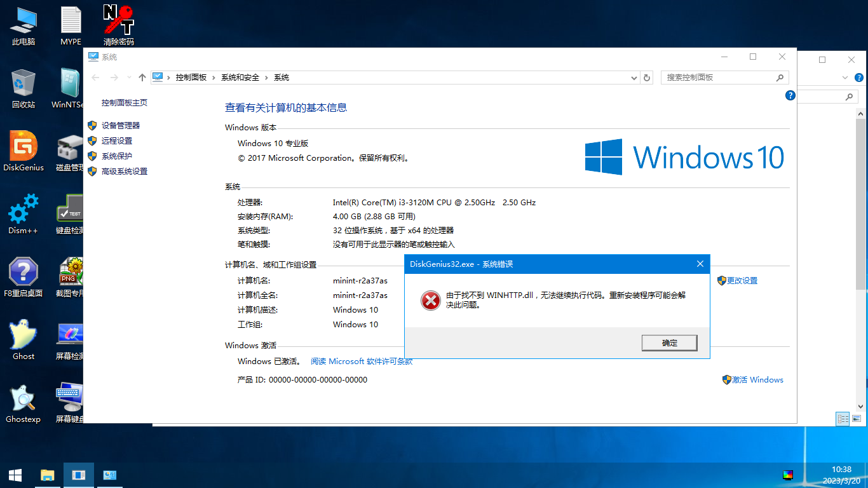Open the Ghost desktop icon

tap(24, 340)
